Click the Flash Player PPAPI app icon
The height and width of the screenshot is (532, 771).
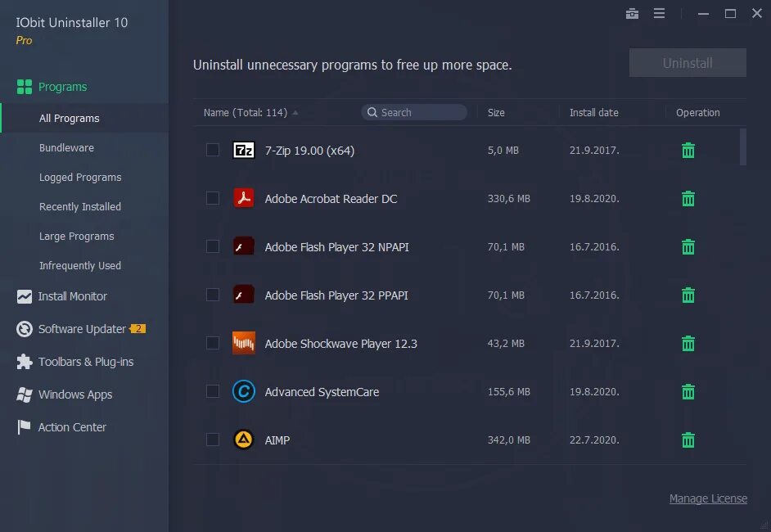coord(243,295)
